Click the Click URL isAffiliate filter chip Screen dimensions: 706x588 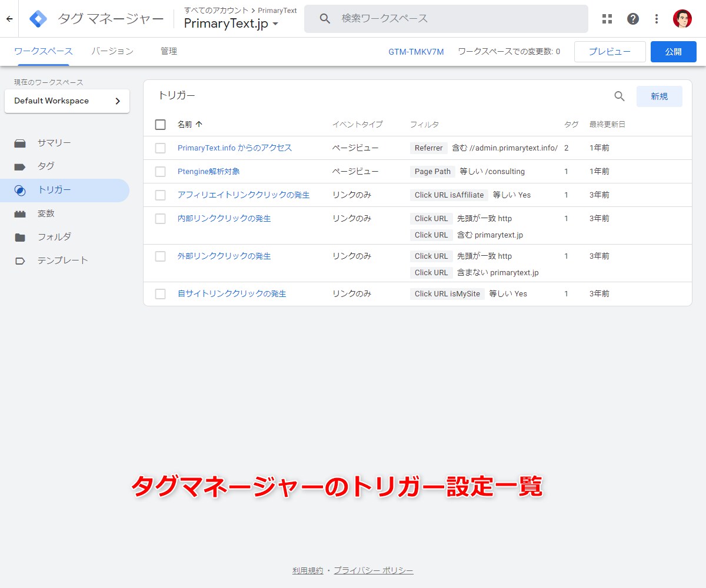click(449, 195)
